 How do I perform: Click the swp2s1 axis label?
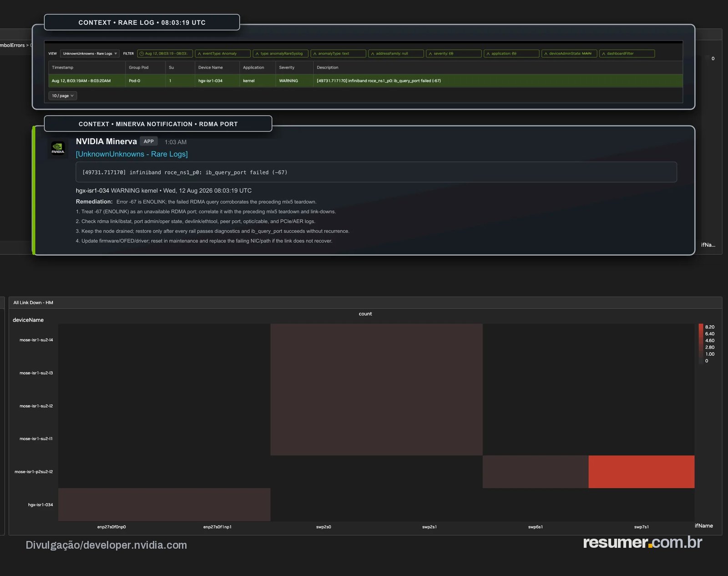coord(430,527)
